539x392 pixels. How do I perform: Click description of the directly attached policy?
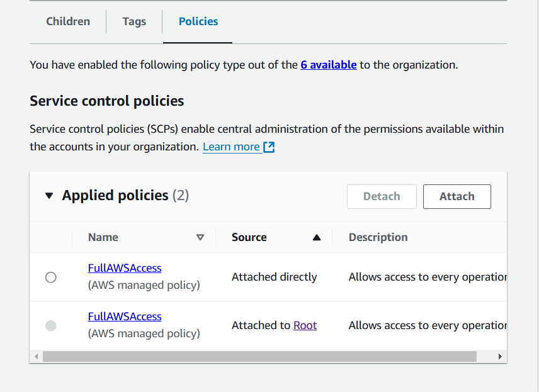[428, 277]
